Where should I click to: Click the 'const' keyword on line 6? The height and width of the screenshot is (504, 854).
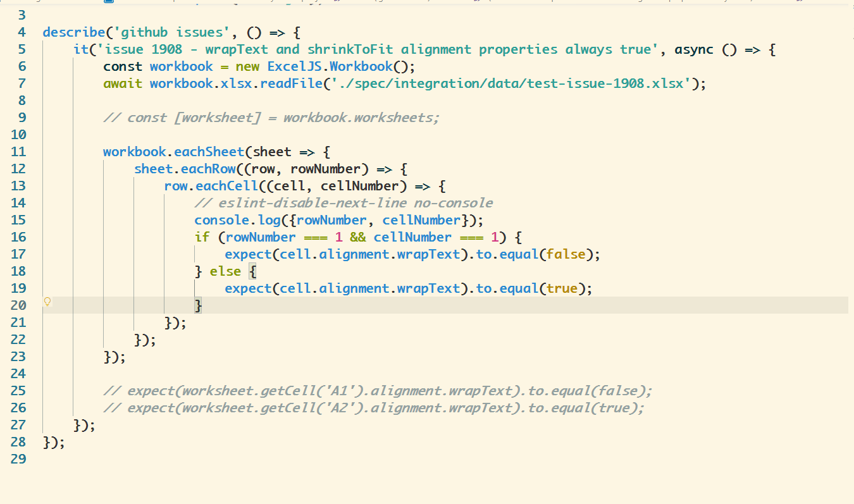[123, 66]
